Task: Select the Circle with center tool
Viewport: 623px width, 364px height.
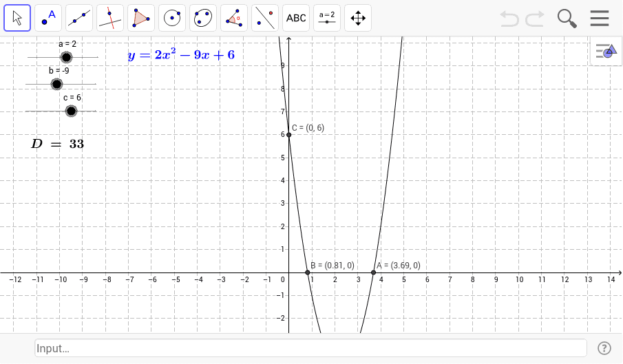Action: pyautogui.click(x=172, y=18)
